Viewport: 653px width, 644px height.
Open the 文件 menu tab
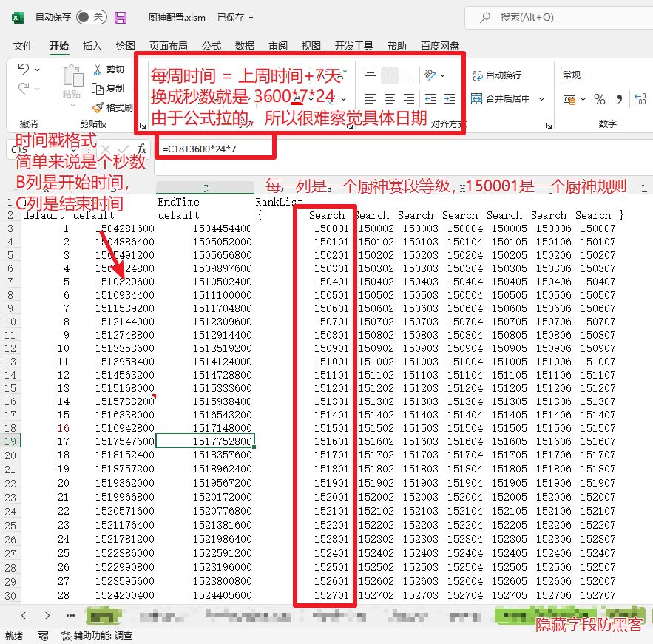point(22,46)
